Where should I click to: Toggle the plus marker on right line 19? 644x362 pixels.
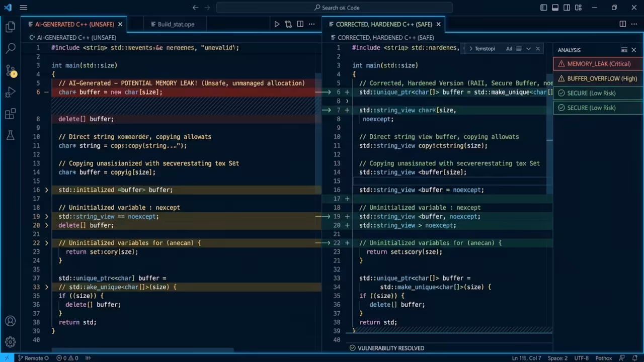(x=347, y=216)
